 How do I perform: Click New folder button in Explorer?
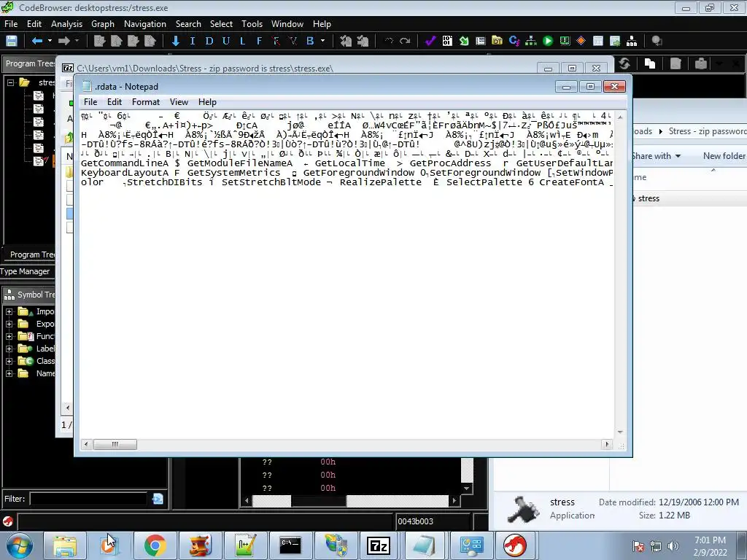(x=724, y=156)
